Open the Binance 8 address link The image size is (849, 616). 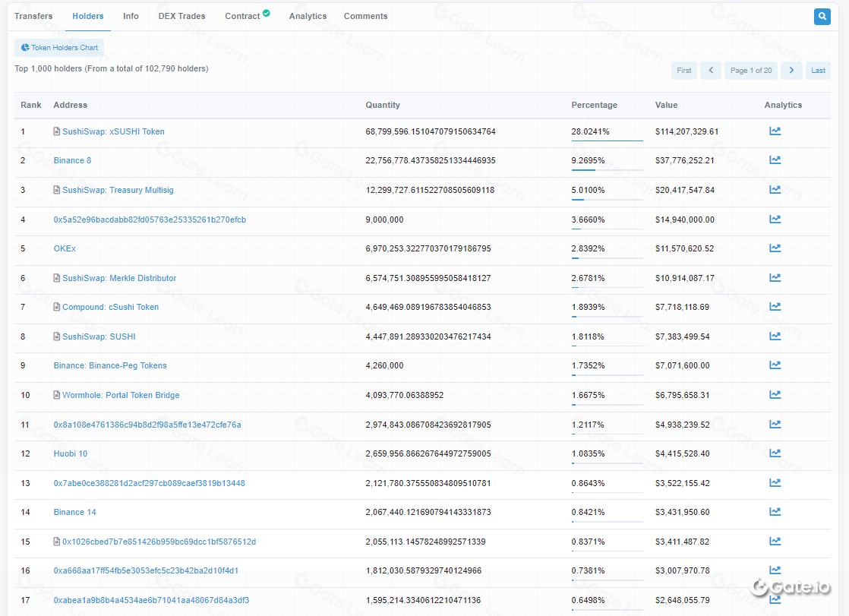point(73,160)
